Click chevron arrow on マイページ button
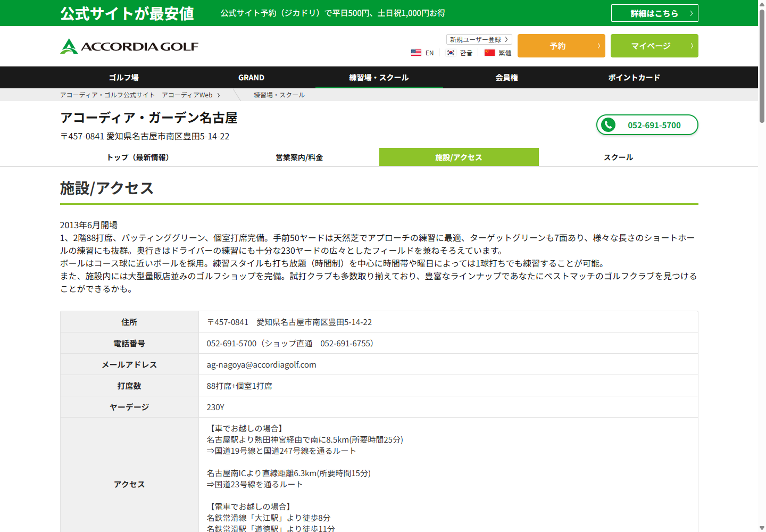 click(x=692, y=46)
